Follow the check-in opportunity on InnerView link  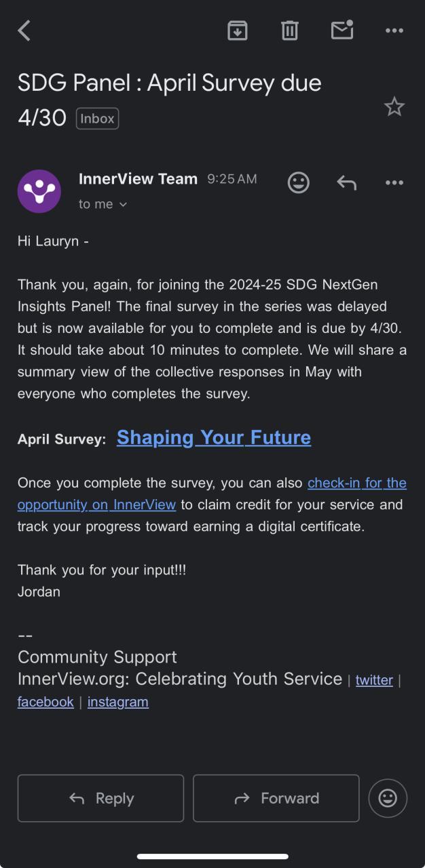point(356,484)
